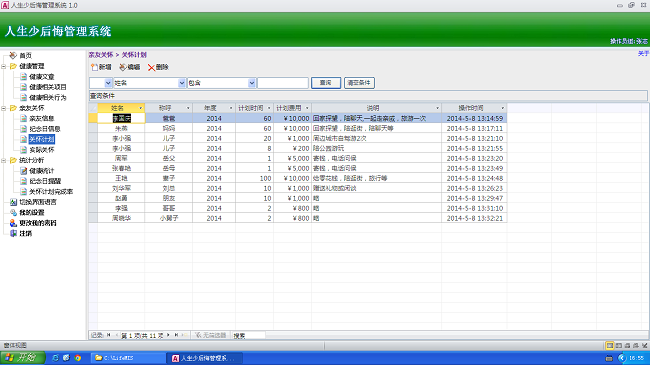
Task: Open 健康统计 chart icon in tree
Action: coord(24,170)
